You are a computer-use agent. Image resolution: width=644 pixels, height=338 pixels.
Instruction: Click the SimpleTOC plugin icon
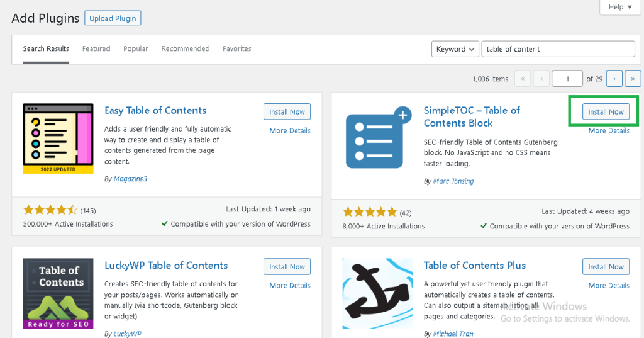click(x=378, y=138)
